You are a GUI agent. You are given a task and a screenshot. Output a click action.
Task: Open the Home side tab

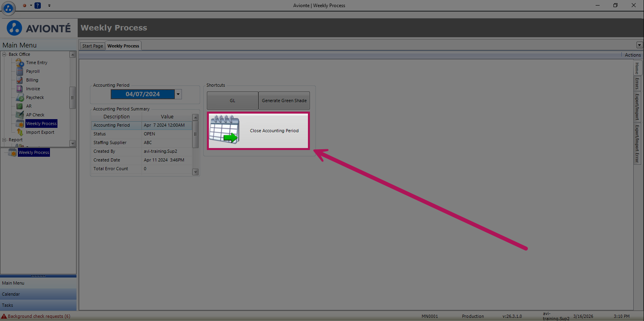point(637,68)
